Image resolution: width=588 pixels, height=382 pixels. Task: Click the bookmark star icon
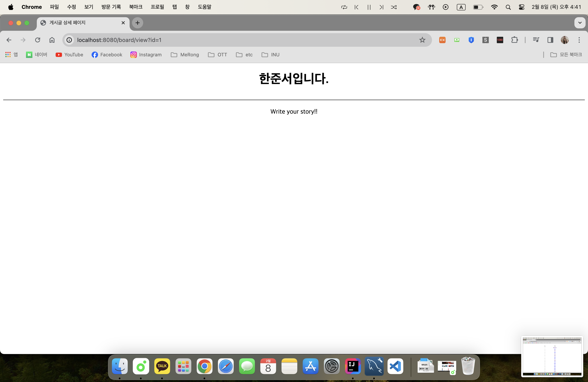pos(422,40)
